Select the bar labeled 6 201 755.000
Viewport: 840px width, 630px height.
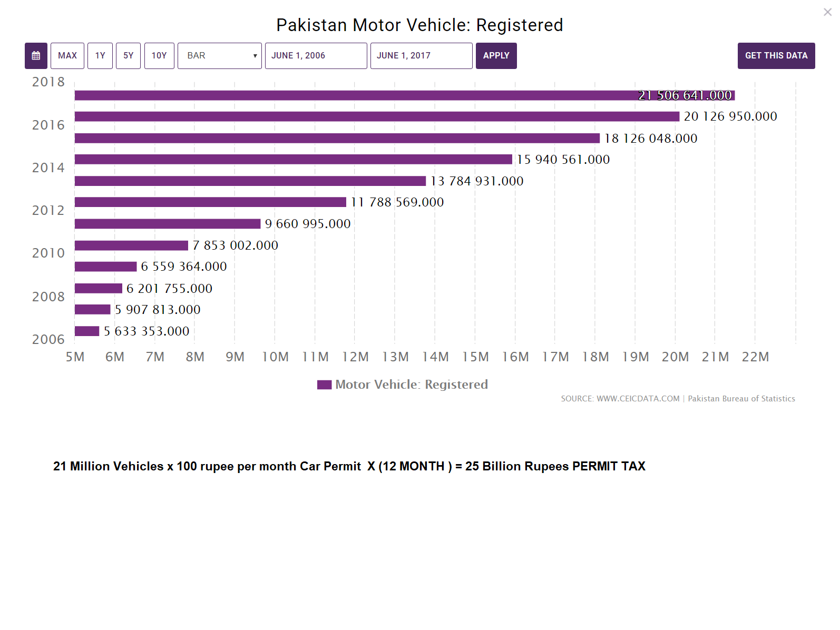(99, 288)
